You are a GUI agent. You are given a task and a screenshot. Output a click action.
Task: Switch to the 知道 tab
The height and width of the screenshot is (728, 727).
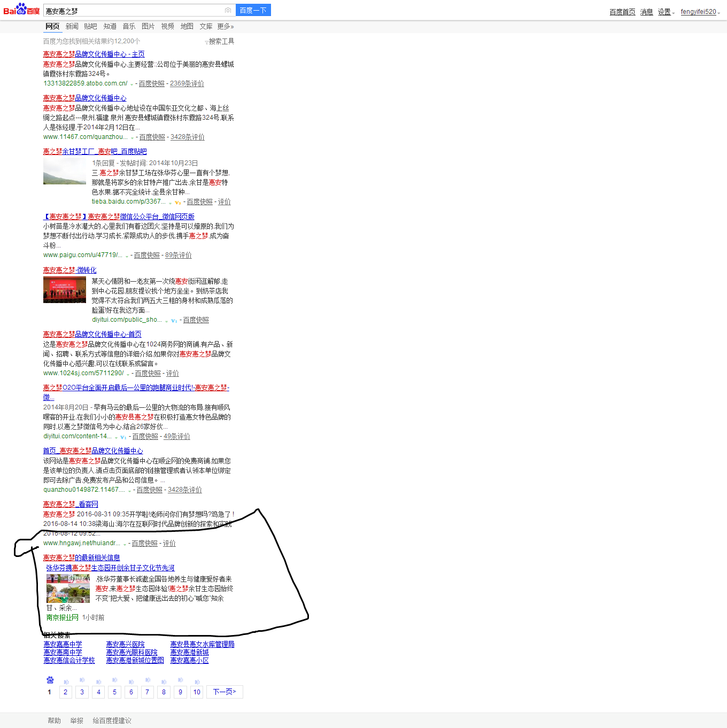[110, 26]
